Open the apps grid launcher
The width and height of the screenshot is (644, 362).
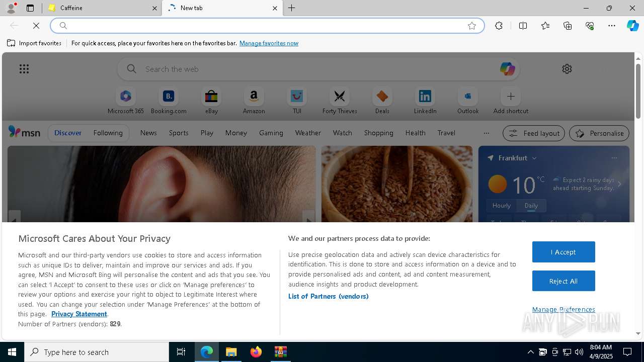pos(24,69)
